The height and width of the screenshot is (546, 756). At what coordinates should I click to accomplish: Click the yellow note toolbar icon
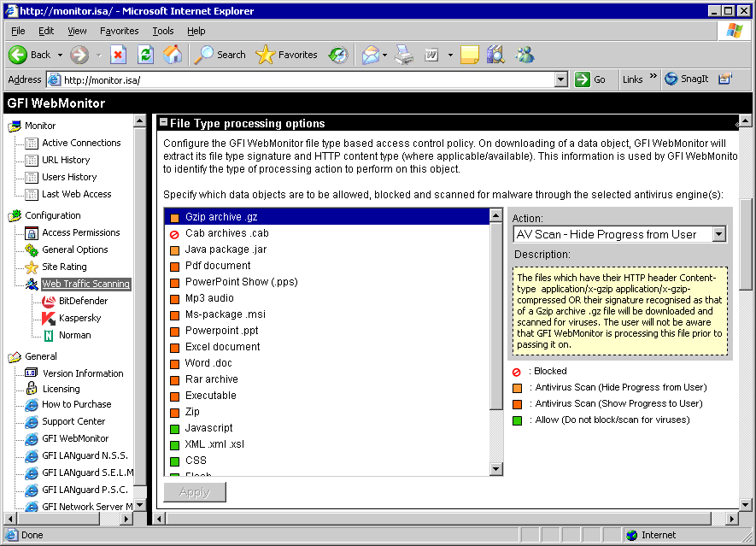coord(469,55)
